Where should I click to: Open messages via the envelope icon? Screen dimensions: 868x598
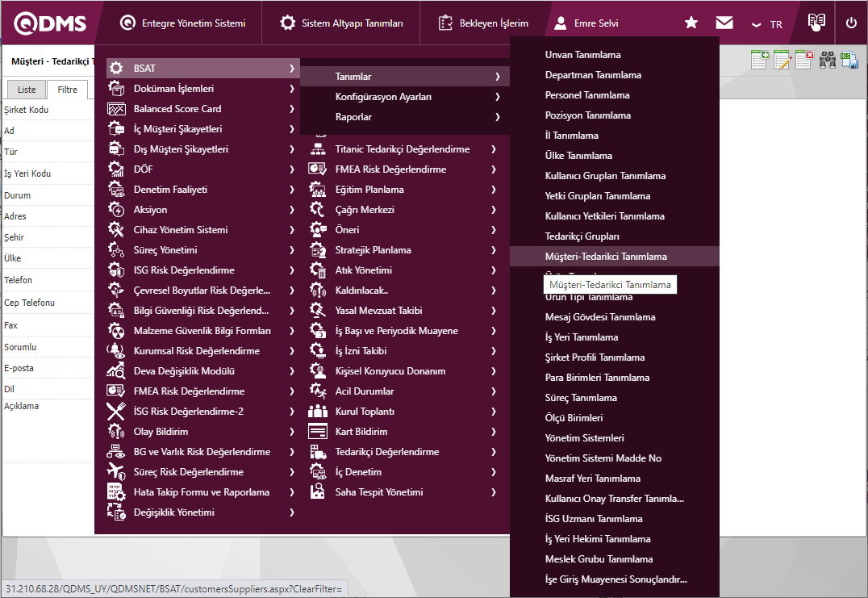[724, 23]
